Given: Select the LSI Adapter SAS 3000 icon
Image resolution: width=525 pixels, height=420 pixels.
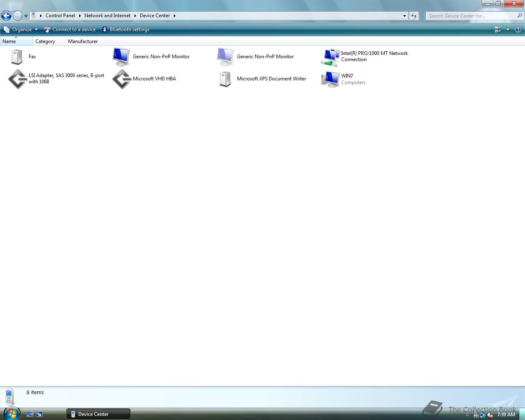Looking at the screenshot, I should pyautogui.click(x=17, y=79).
